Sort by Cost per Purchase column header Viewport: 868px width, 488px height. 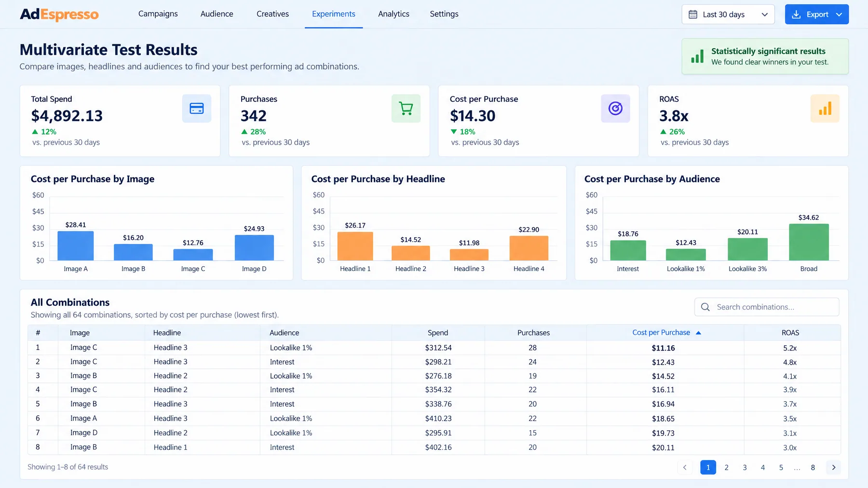[661, 333]
